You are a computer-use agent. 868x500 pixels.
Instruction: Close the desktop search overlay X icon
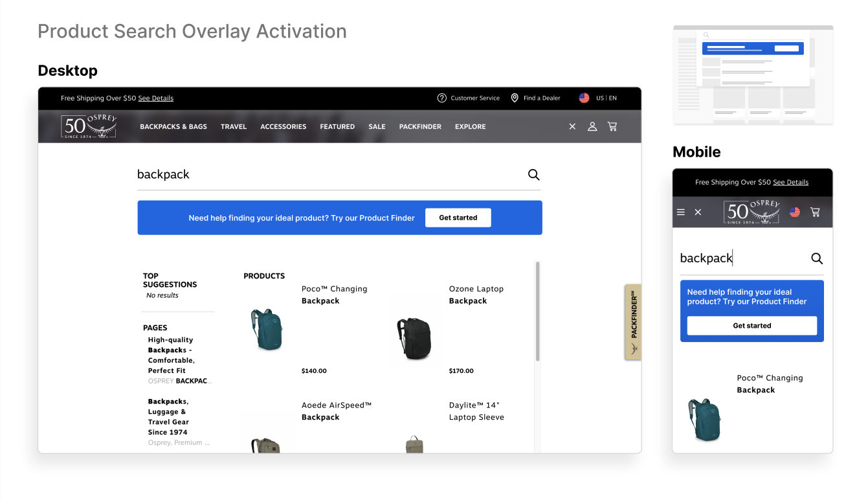click(572, 126)
